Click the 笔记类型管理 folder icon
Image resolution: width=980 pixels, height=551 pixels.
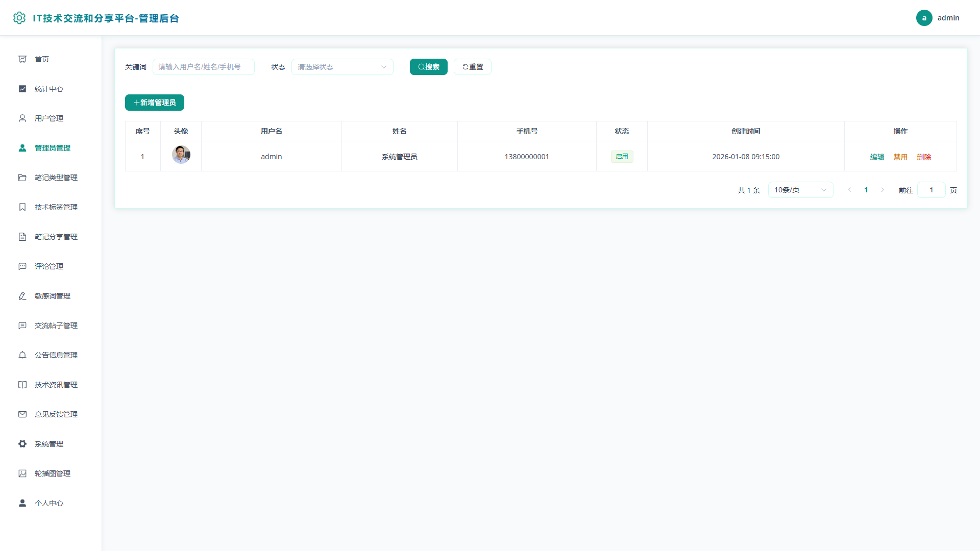click(x=22, y=178)
